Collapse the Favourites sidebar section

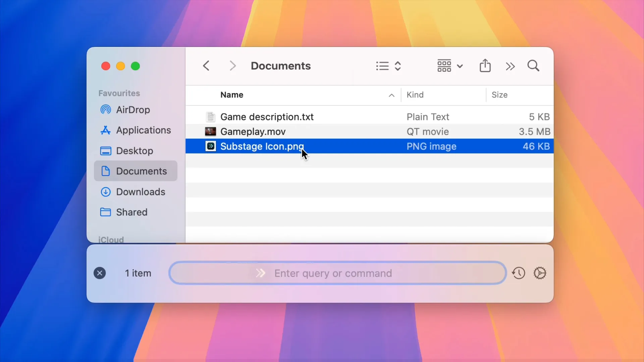[x=119, y=93]
